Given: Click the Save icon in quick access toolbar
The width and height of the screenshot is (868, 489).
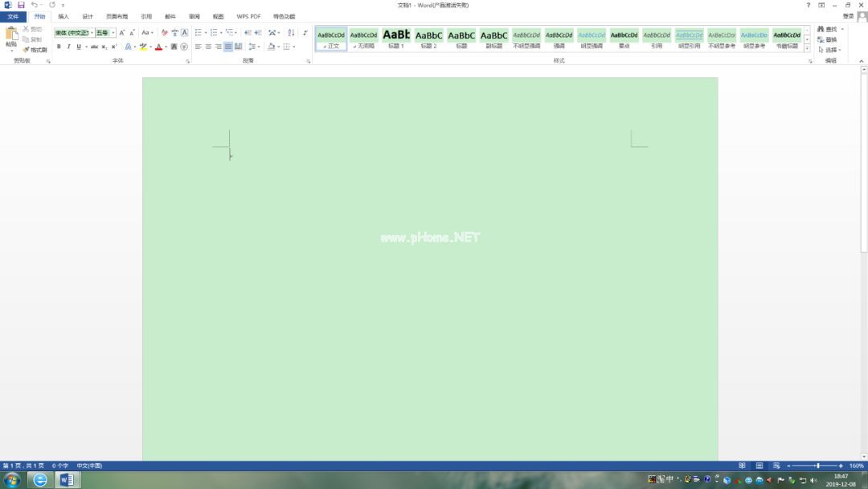Looking at the screenshot, I should tap(21, 5).
